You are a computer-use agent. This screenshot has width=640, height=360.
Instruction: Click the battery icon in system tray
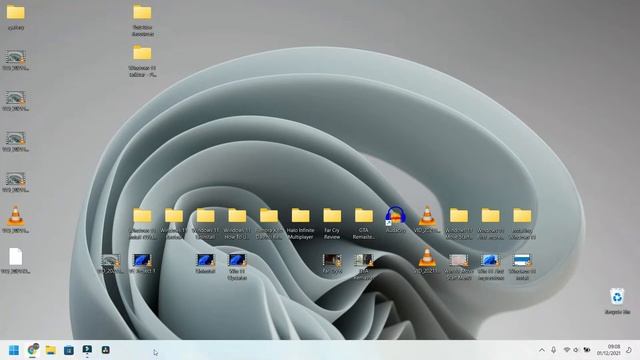(x=587, y=350)
